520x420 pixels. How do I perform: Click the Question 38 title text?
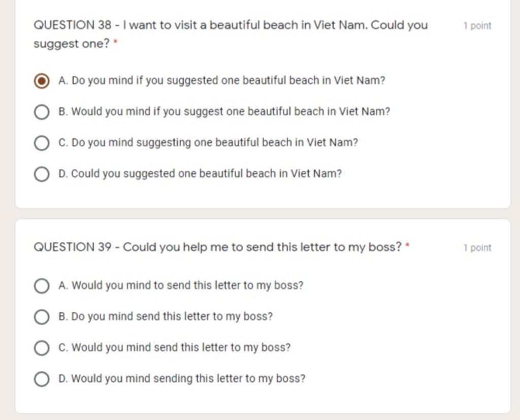coord(231,34)
